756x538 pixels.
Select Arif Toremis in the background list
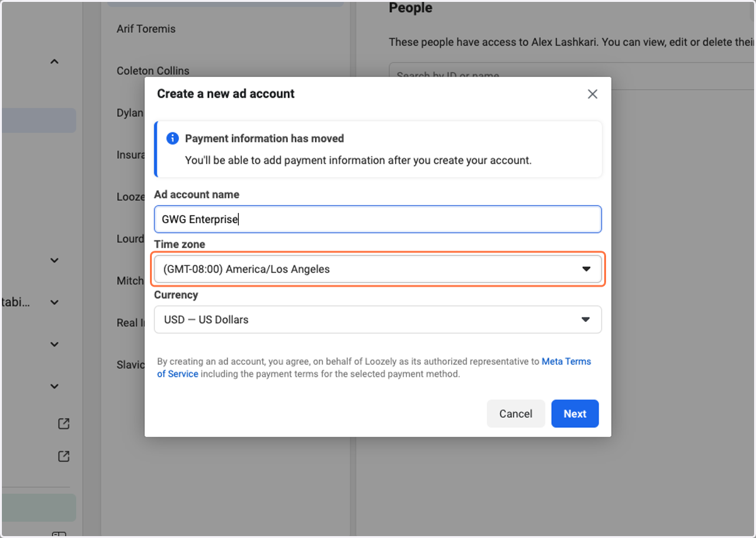[146, 29]
